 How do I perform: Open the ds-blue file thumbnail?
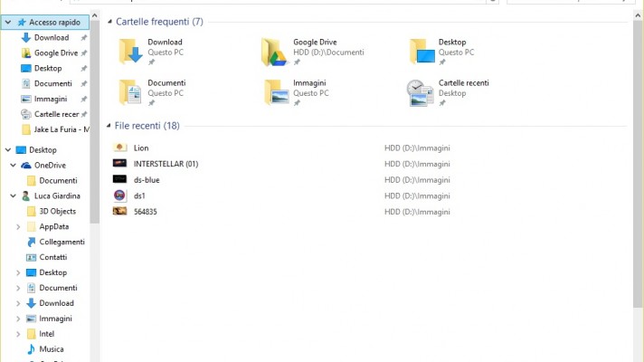pos(119,179)
